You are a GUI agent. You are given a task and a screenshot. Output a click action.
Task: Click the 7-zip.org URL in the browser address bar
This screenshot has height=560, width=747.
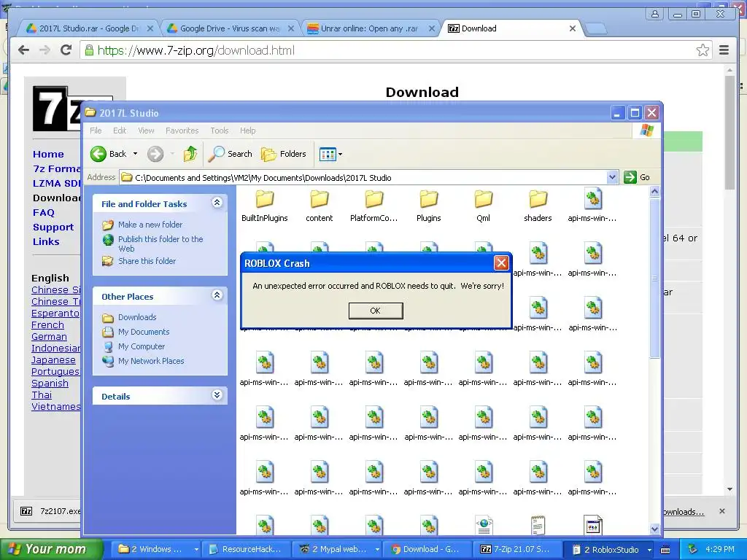pyautogui.click(x=196, y=50)
